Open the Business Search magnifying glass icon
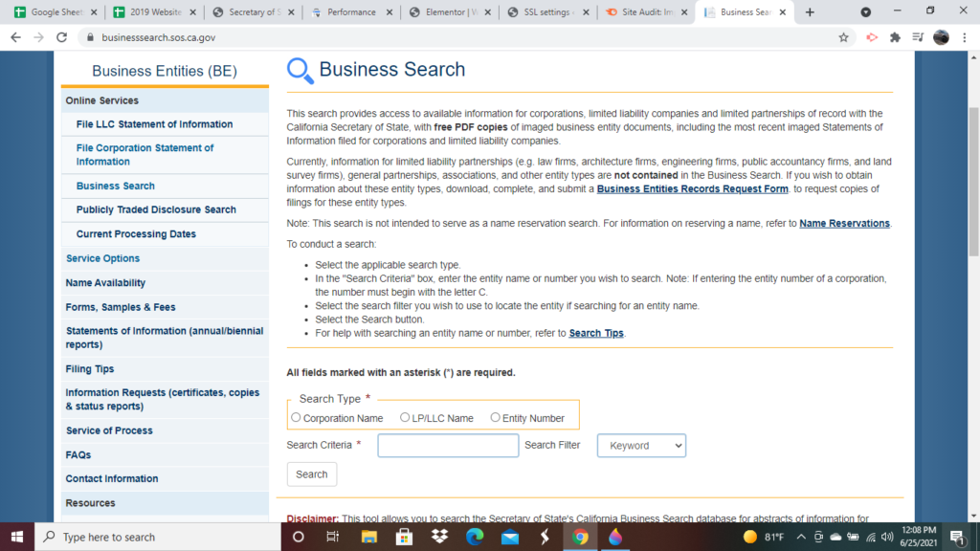Screen dimensions: 980x551 click(x=300, y=70)
